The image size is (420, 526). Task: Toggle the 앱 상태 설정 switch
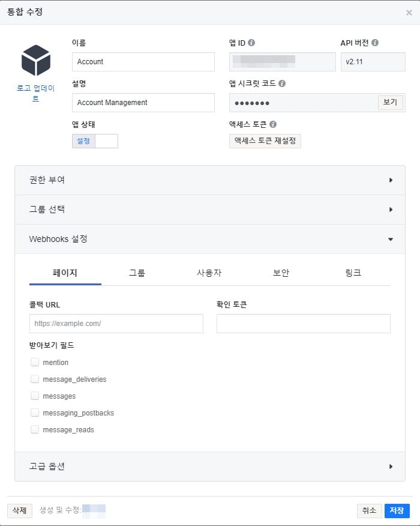pyautogui.click(x=95, y=141)
